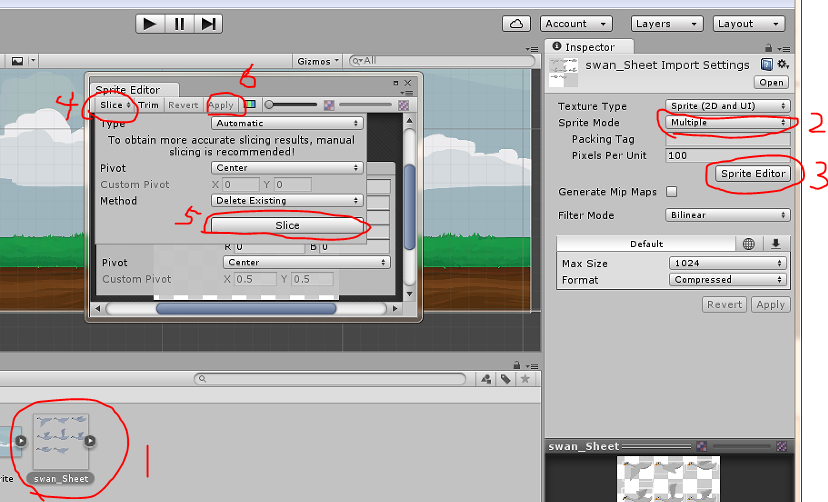This screenshot has height=502, width=828.
Task: Click the search by type icon
Action: [486, 379]
